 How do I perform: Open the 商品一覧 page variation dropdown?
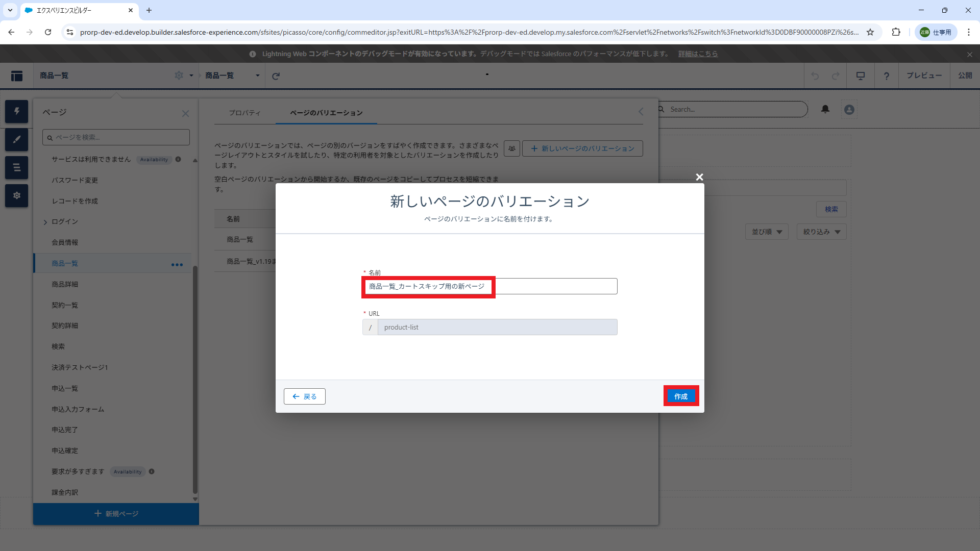pos(233,76)
